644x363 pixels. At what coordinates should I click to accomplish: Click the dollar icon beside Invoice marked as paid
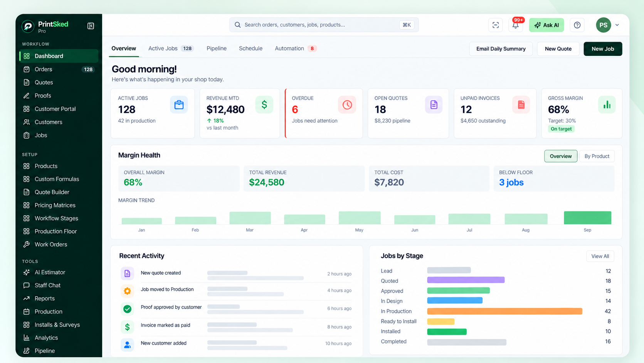[127, 327]
